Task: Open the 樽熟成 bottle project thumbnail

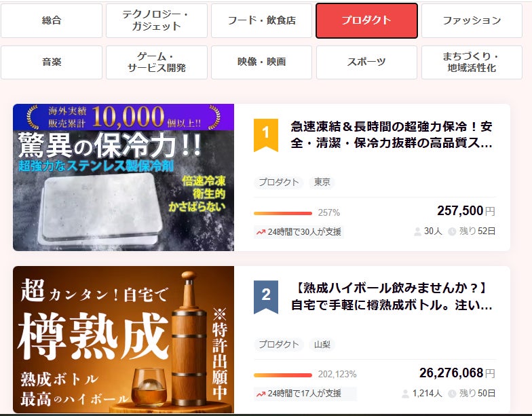Action: (x=123, y=339)
